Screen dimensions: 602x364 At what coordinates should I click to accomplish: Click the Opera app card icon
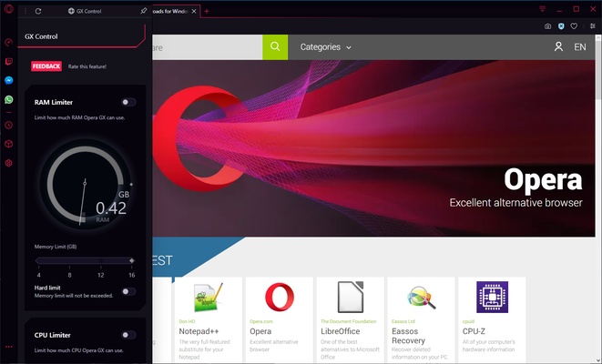280,298
